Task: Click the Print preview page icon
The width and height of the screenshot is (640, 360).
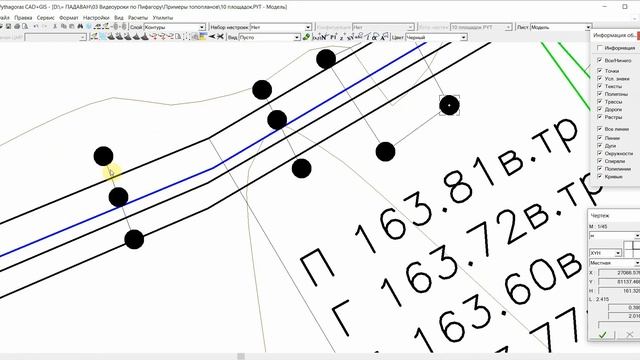Action: [x=25, y=27]
